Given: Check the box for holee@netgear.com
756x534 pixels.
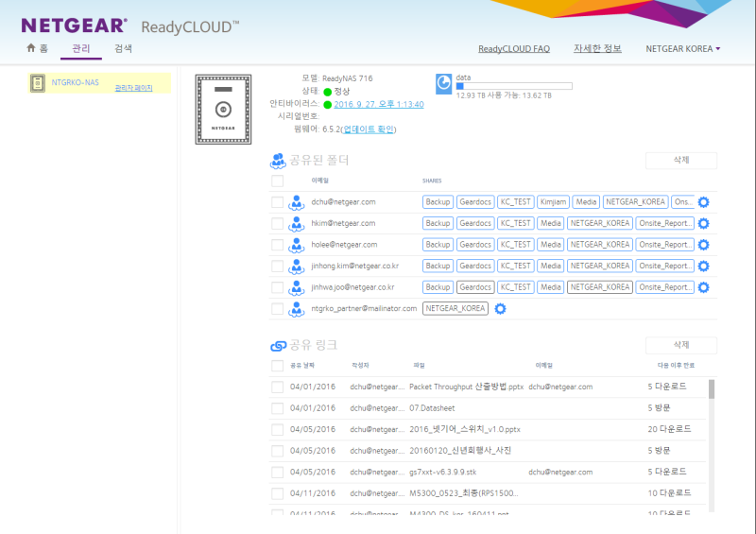Looking at the screenshot, I should [x=277, y=245].
